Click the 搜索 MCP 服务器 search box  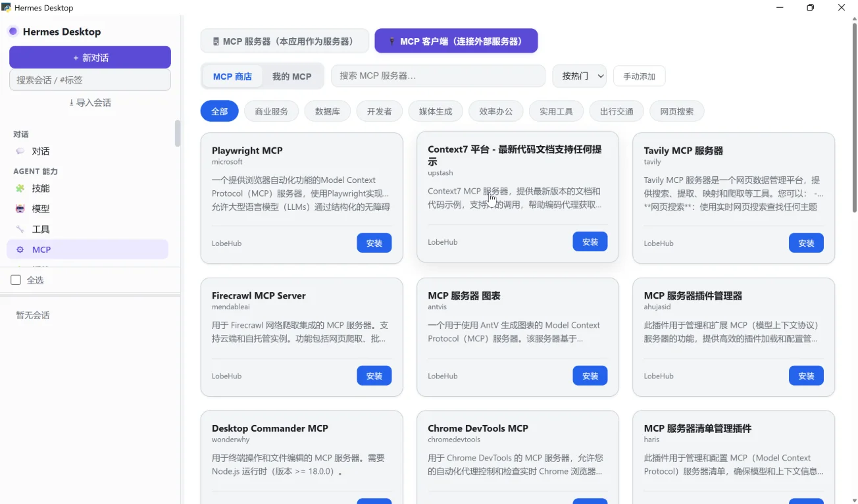pyautogui.click(x=438, y=76)
